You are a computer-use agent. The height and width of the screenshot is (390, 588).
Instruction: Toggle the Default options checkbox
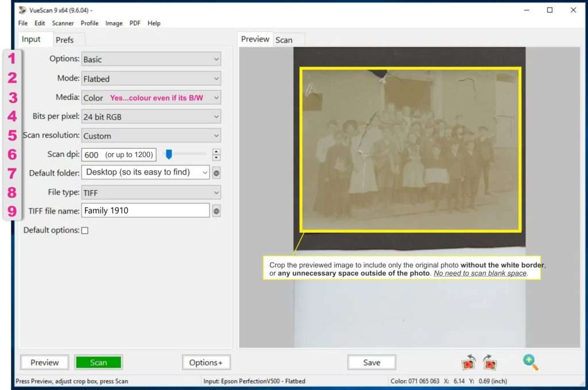pos(85,230)
